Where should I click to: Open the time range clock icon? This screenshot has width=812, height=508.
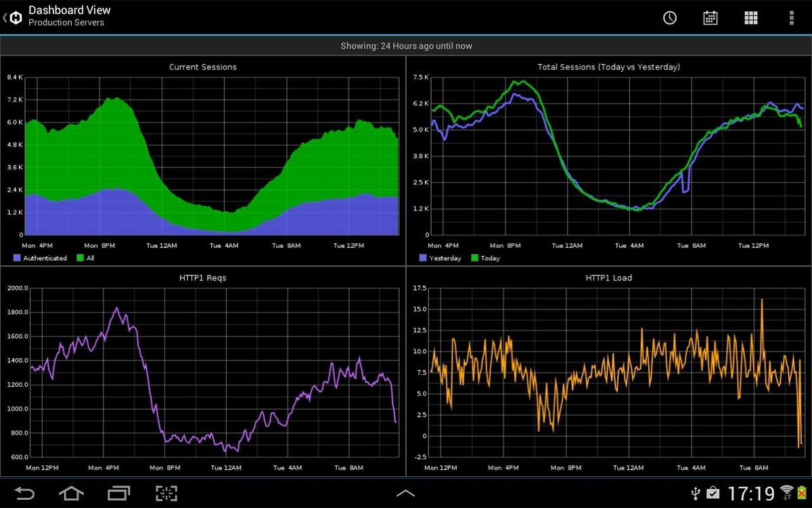pos(669,18)
